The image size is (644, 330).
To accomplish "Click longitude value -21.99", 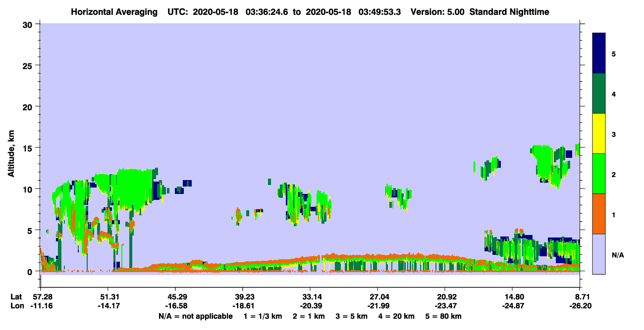I will tap(377, 306).
